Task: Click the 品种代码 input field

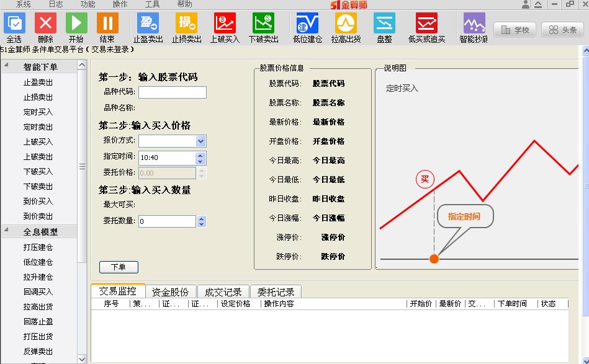Action: (172, 92)
